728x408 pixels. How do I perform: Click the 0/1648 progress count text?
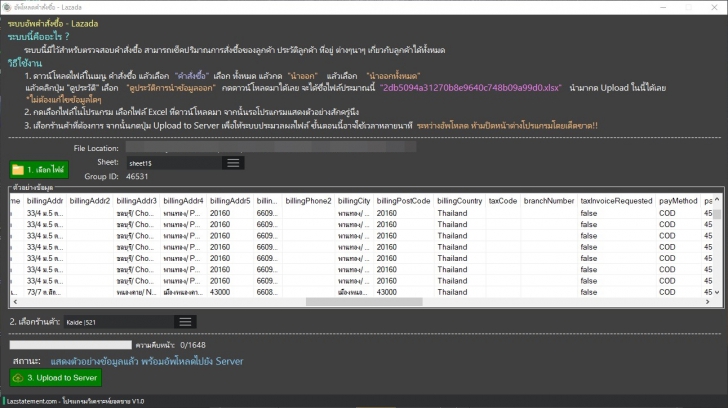[x=193, y=345]
